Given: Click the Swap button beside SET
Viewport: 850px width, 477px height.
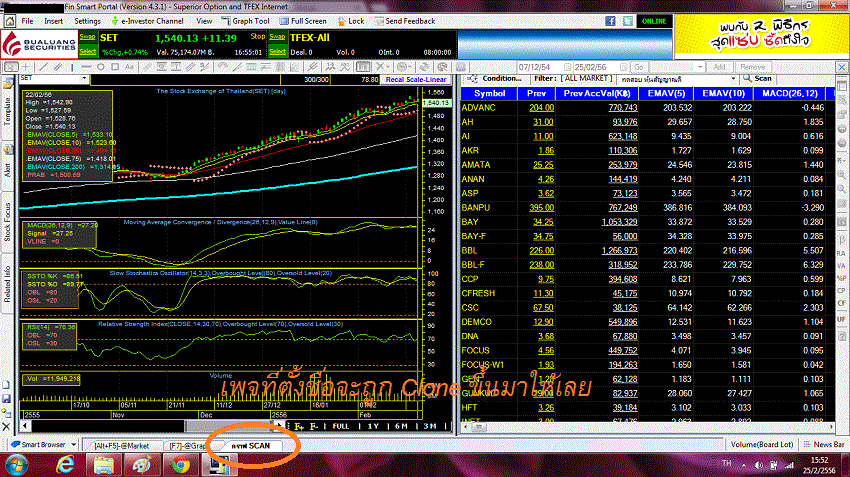Looking at the screenshot, I should (88, 37).
